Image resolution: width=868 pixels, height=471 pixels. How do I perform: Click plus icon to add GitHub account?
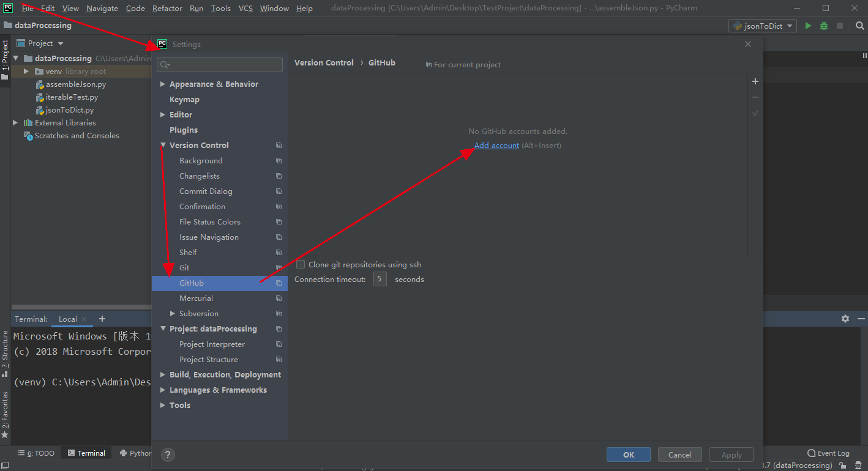pos(755,81)
